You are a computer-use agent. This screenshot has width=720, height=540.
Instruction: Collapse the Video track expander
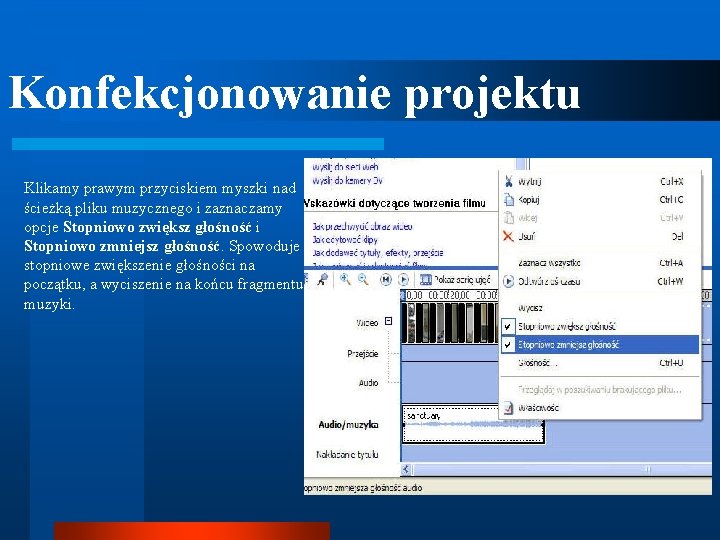(x=388, y=321)
